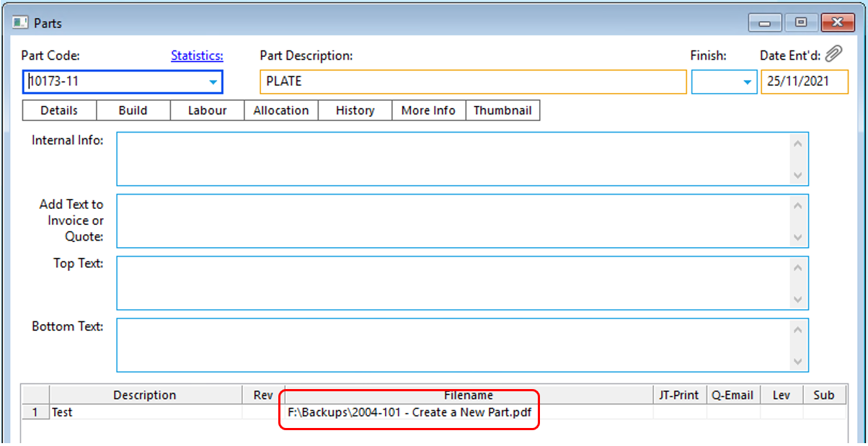Click the JT-Print cell for Test row
Viewport: 868px width, 446px height.
pyautogui.click(x=680, y=412)
